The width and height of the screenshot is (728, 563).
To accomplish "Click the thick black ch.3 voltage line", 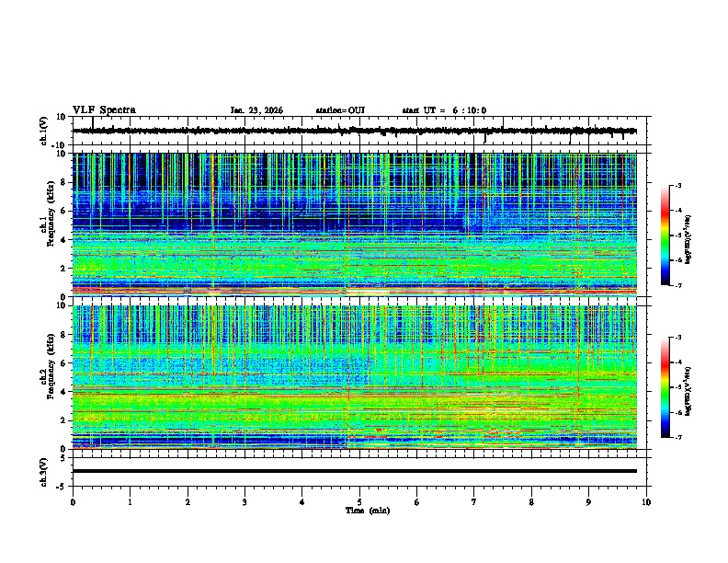I will (x=354, y=471).
